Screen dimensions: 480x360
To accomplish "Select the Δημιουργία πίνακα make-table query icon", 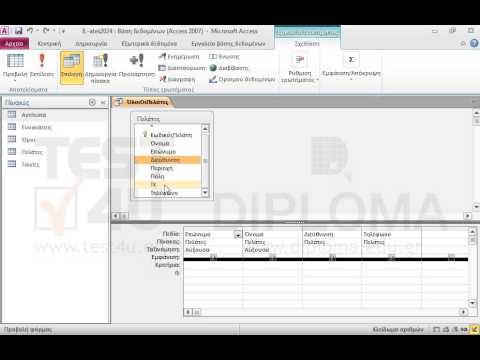I will [100, 68].
